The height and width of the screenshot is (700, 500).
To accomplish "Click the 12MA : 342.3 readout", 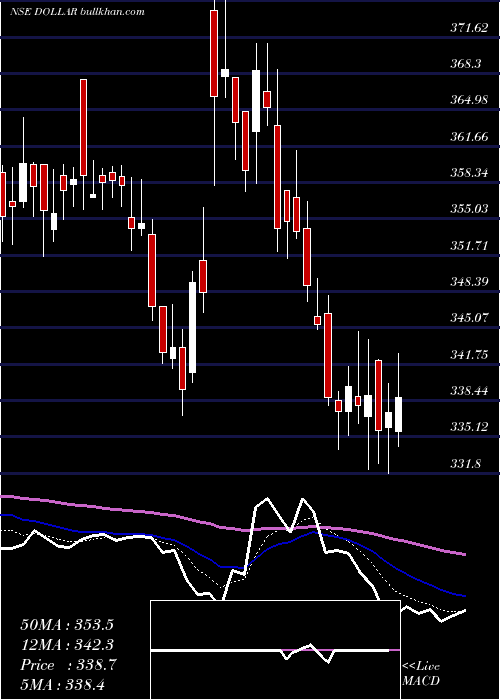I will [x=67, y=644].
